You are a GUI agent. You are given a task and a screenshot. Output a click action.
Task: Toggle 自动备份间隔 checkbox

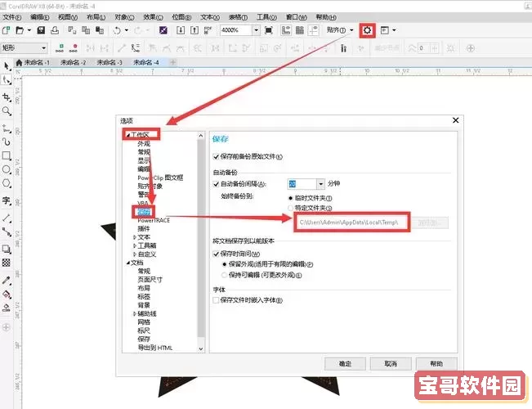pyautogui.click(x=216, y=184)
